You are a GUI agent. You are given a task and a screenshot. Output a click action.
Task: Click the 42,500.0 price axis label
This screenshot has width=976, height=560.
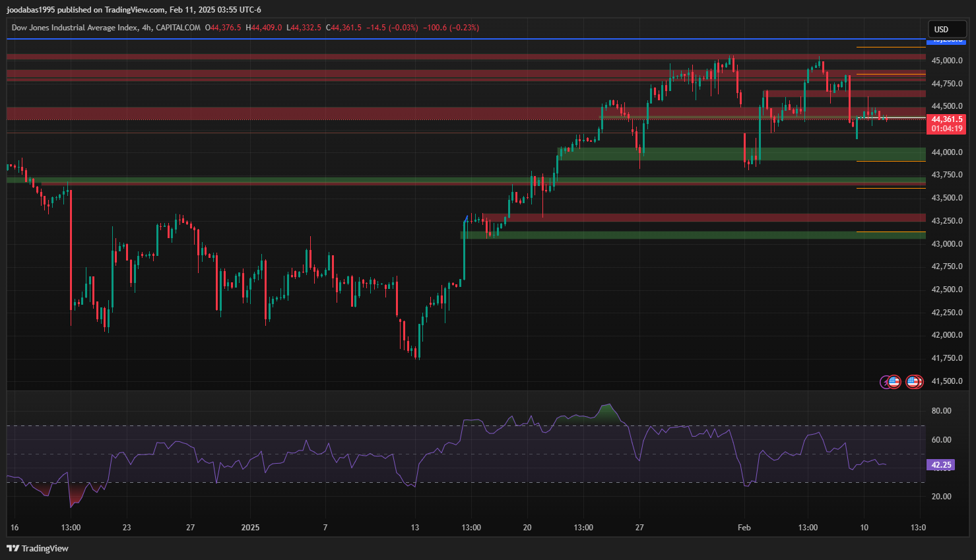946,290
